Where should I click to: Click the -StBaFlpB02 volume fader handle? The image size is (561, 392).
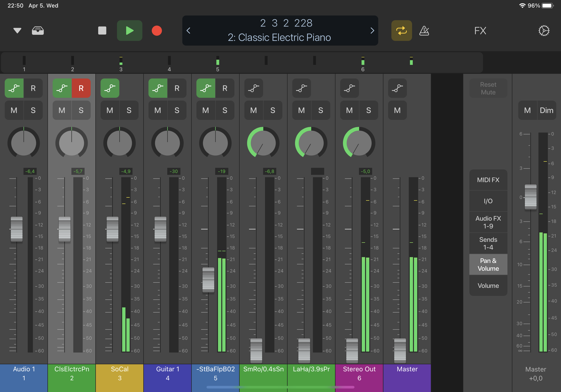[208, 280]
